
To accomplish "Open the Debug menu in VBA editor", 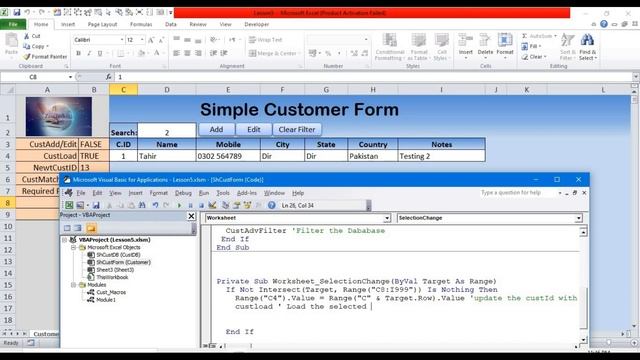I will coord(183,193).
